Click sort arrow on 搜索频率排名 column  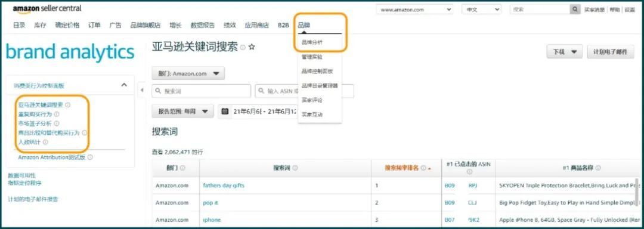(x=429, y=168)
